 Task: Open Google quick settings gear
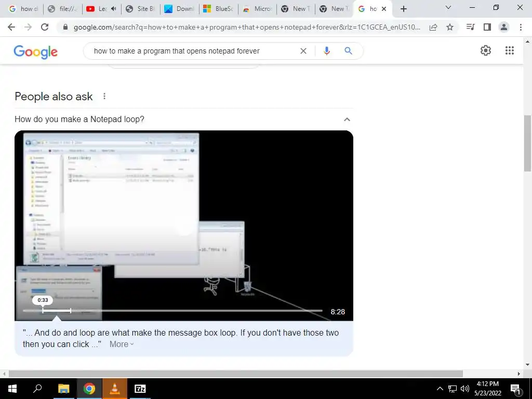[x=486, y=50]
